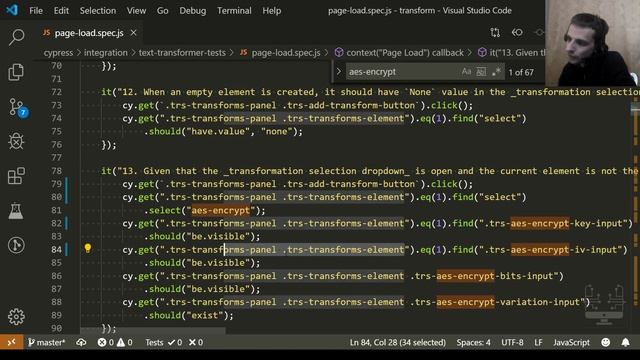Click aes-encrypt-variation-input on line 88
Screen dimensions: 640x360
tap(508, 302)
